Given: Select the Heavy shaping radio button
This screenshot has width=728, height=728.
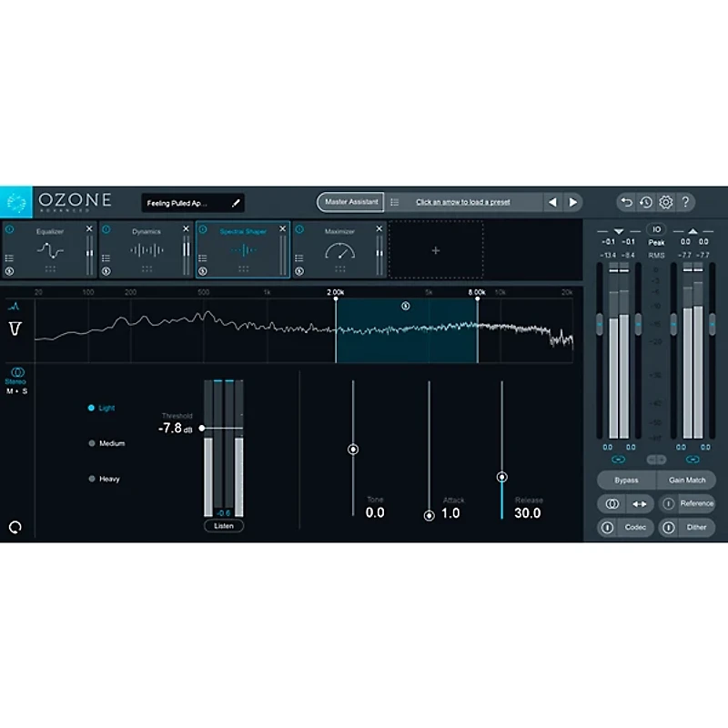Looking at the screenshot, I should click(x=92, y=478).
